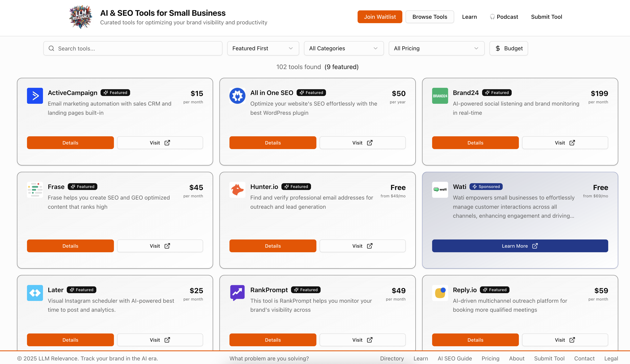The width and height of the screenshot is (630, 364).
Task: Click Submit Tool in the header
Action: [546, 17]
